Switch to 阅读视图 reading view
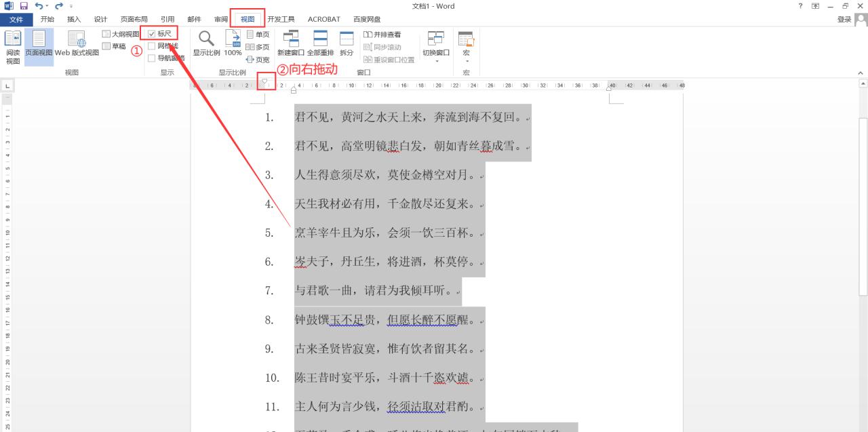Screen dimensions: 868x432 (x=13, y=47)
